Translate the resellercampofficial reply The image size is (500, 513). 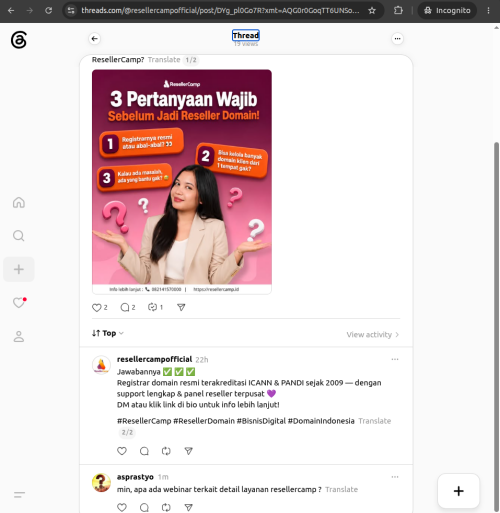point(375,421)
